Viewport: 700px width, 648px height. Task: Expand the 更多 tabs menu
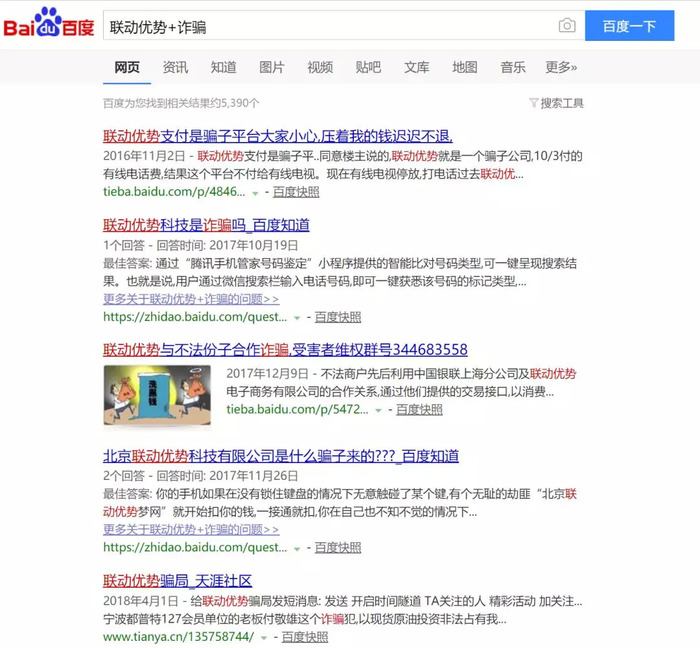point(561,67)
